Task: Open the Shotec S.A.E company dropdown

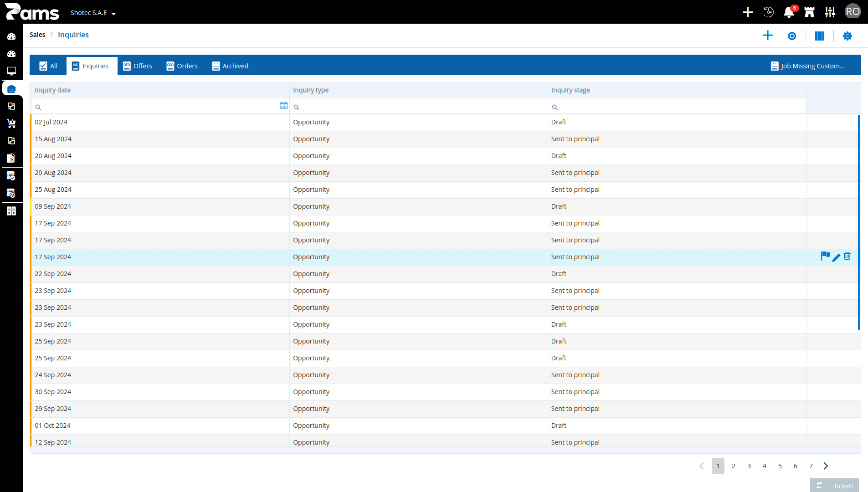Action: (x=93, y=13)
